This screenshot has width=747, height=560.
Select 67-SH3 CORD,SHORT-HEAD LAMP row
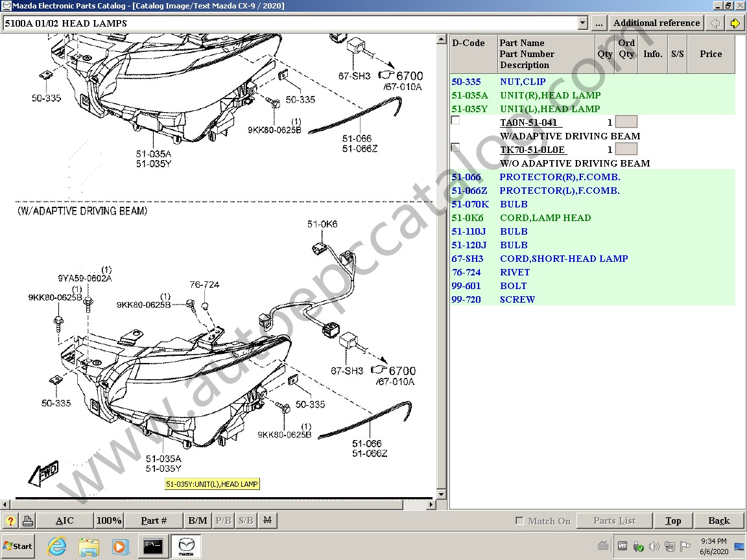[592, 259]
